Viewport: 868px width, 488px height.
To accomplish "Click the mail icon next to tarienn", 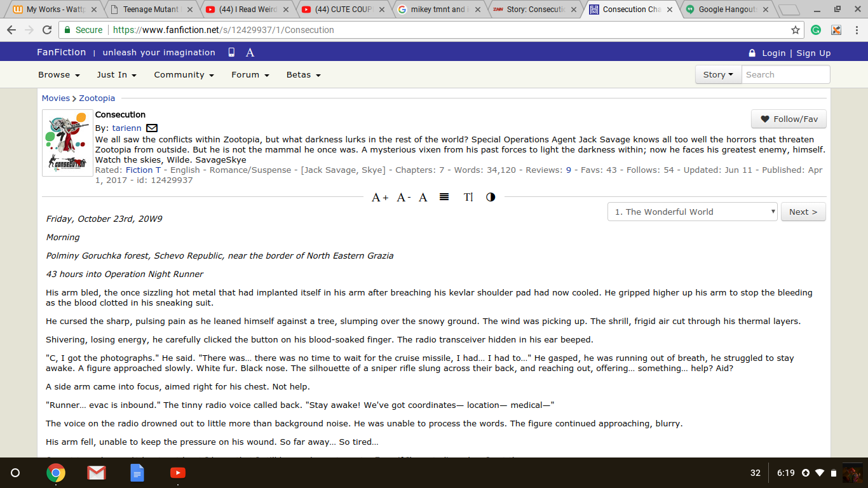I will 152,128.
